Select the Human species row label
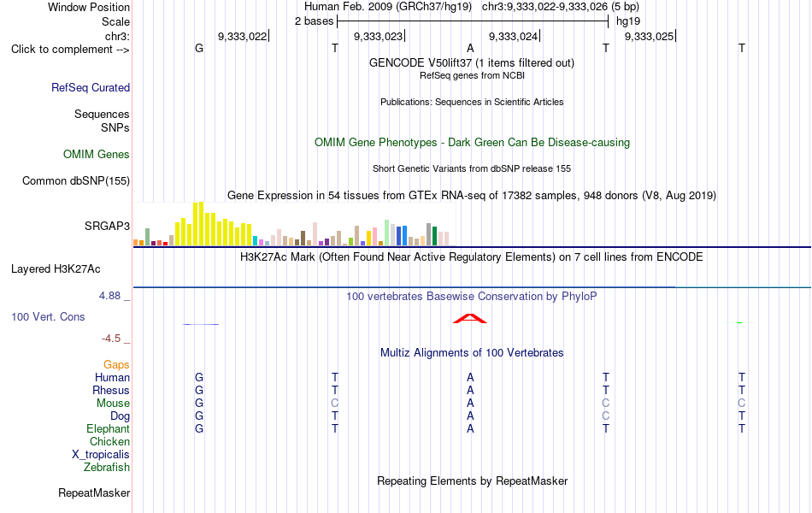The height and width of the screenshot is (513, 812). [x=112, y=377]
